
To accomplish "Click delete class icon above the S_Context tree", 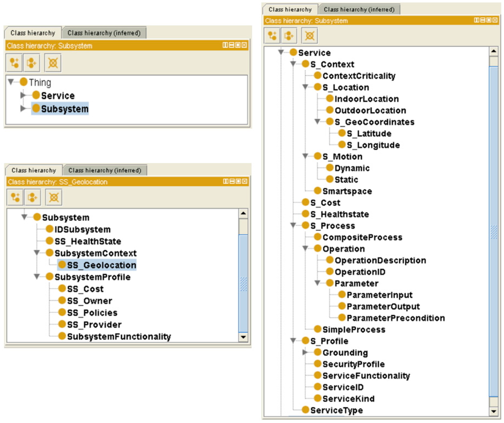I will click(x=310, y=35).
